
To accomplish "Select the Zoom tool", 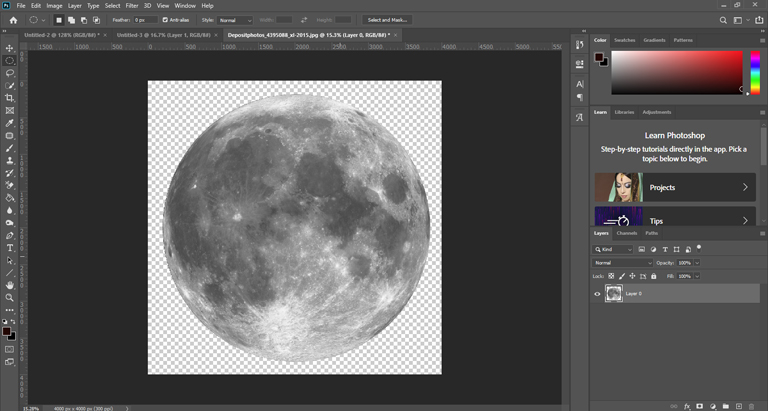I will coord(10,297).
